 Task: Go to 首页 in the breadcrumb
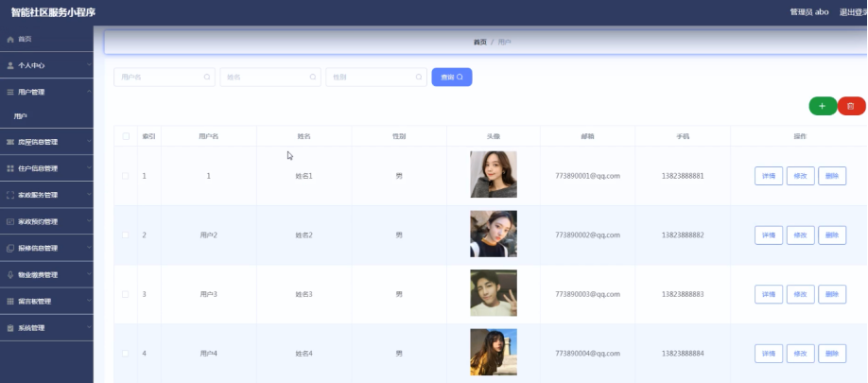480,42
